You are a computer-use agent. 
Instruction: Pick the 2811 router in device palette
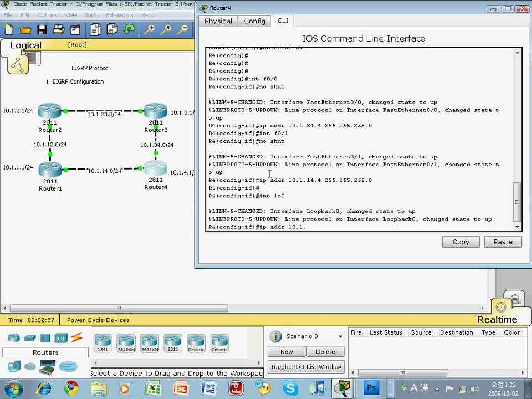[x=173, y=343]
